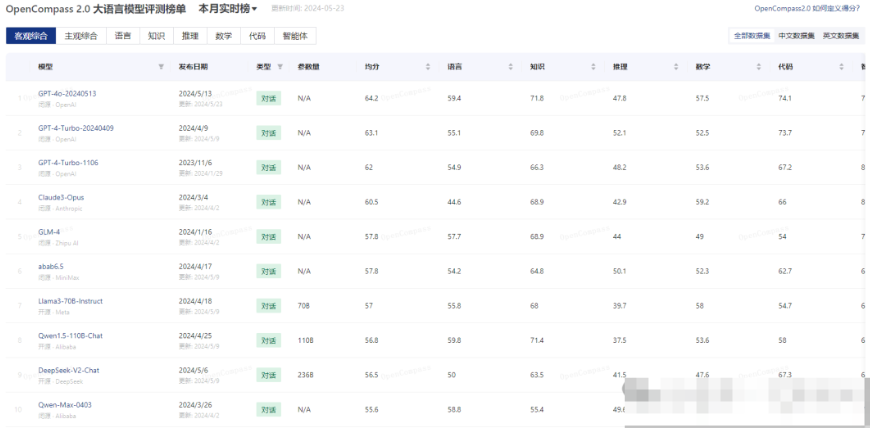Open filter icon in 类型 column header
870x428 pixels.
[x=280, y=67]
